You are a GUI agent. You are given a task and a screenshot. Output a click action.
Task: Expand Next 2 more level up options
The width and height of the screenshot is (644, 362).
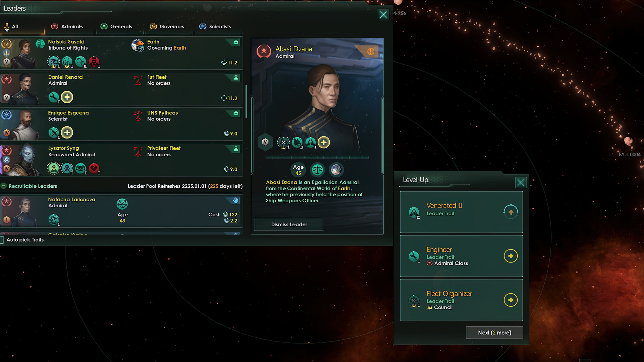[x=494, y=333]
